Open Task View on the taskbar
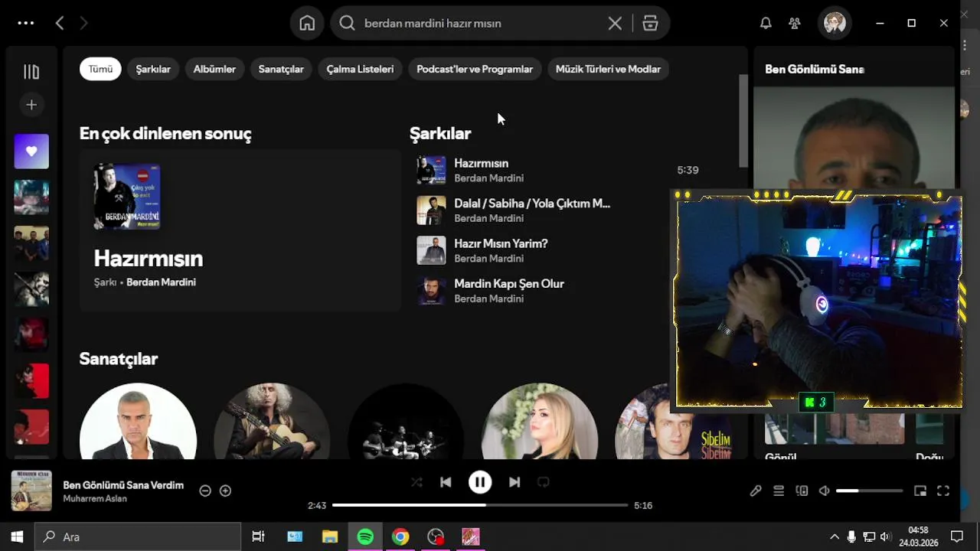Screen dimensions: 980x551 (258, 536)
